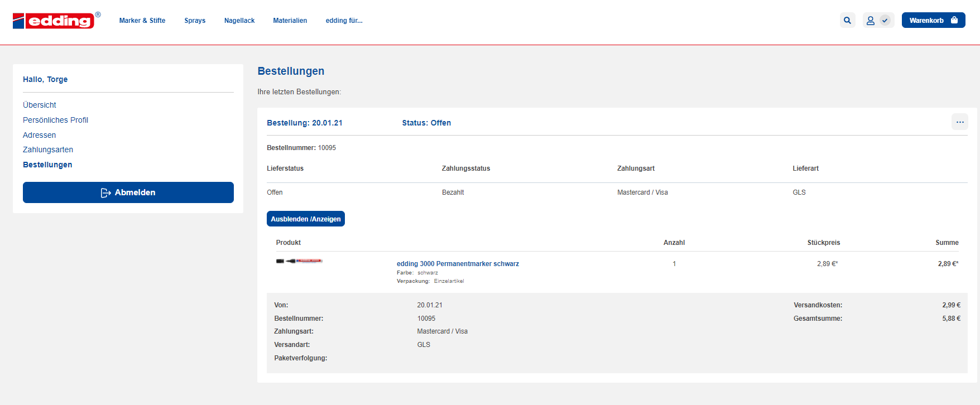980x405 pixels.
Task: Select Bestellungen in sidebar
Action: tap(47, 165)
